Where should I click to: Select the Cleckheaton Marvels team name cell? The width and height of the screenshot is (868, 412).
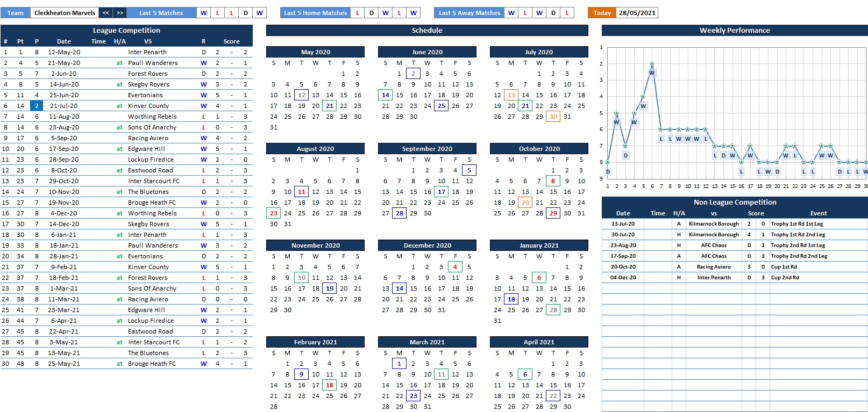65,13
